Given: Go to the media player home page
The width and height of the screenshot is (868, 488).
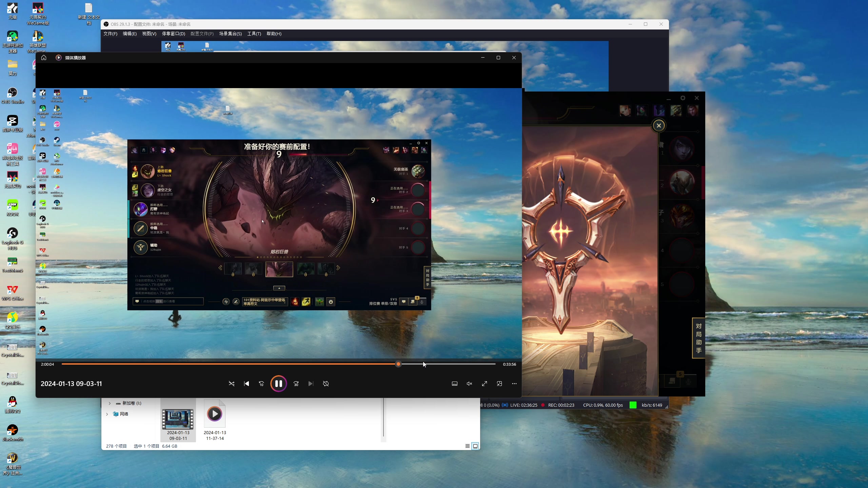Looking at the screenshot, I should click(x=44, y=58).
